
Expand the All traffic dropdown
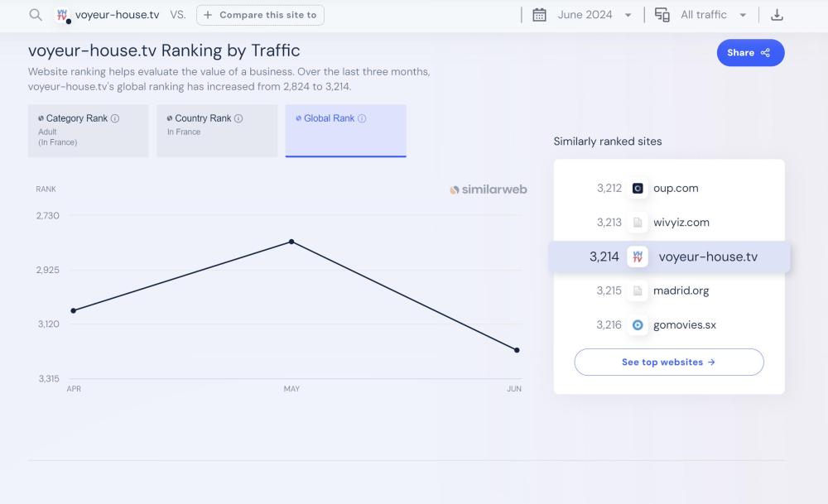coord(713,15)
